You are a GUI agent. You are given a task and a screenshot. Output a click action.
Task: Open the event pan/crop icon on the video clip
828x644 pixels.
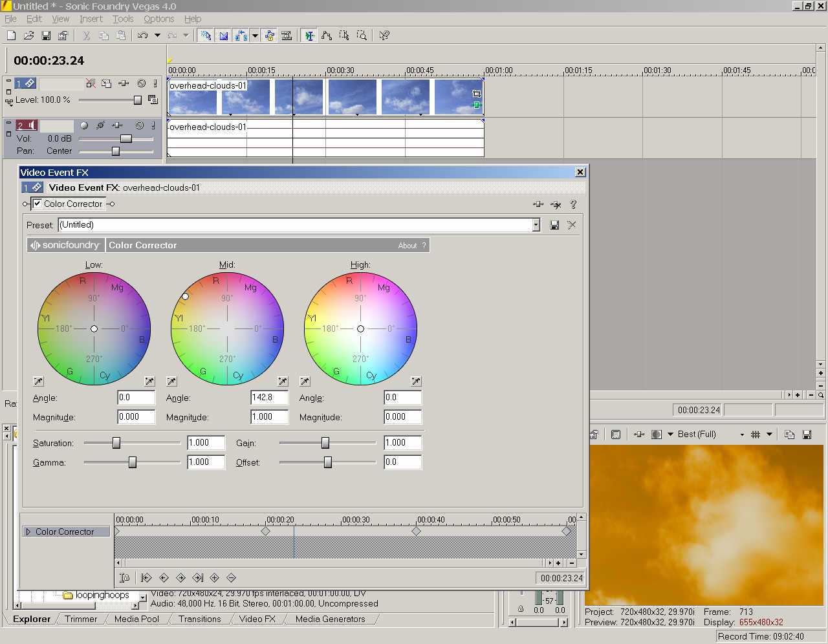pyautogui.click(x=477, y=94)
